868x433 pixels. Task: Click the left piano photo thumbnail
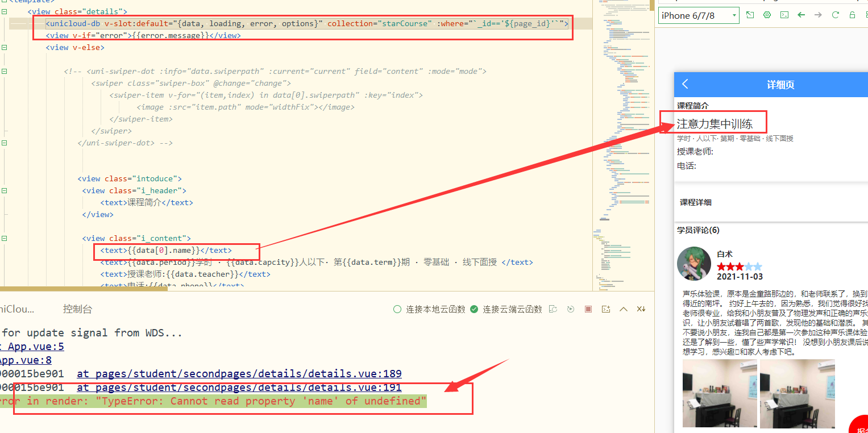tap(720, 393)
